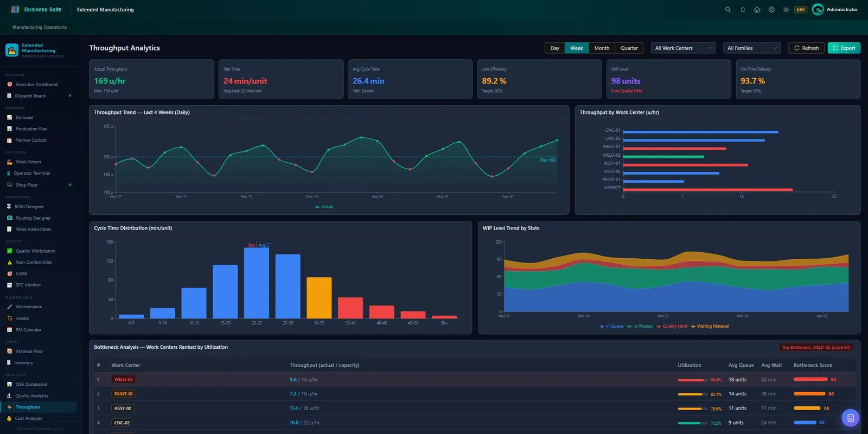The height and width of the screenshot is (434, 868).
Task: Select the Month time range
Action: click(602, 48)
